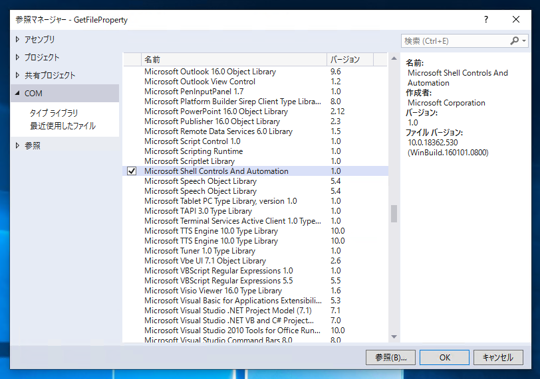Select Microsoft Visual Studio .NET VB and C# Project
This screenshot has width=540, height=379.
(255, 321)
